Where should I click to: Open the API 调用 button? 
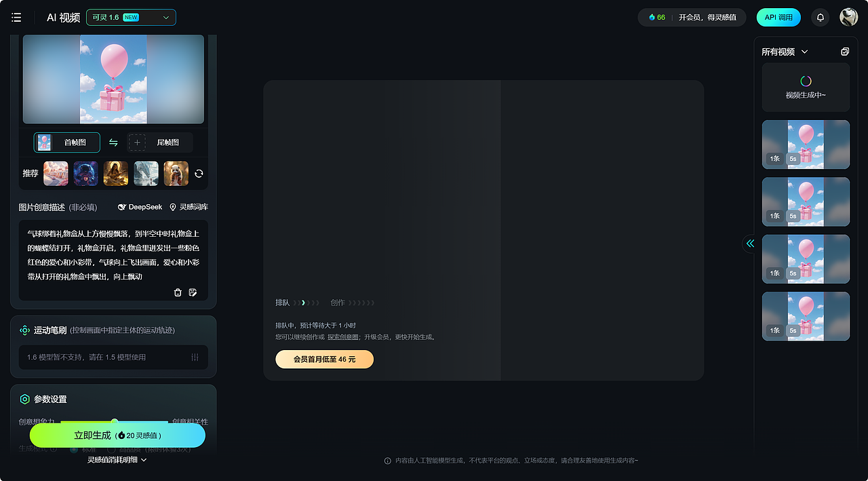(778, 18)
